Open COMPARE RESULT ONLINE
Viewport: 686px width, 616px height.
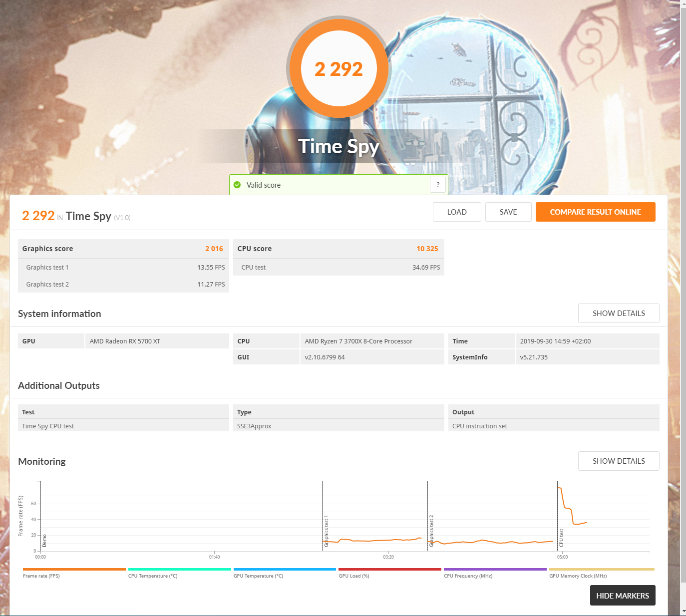pos(595,212)
